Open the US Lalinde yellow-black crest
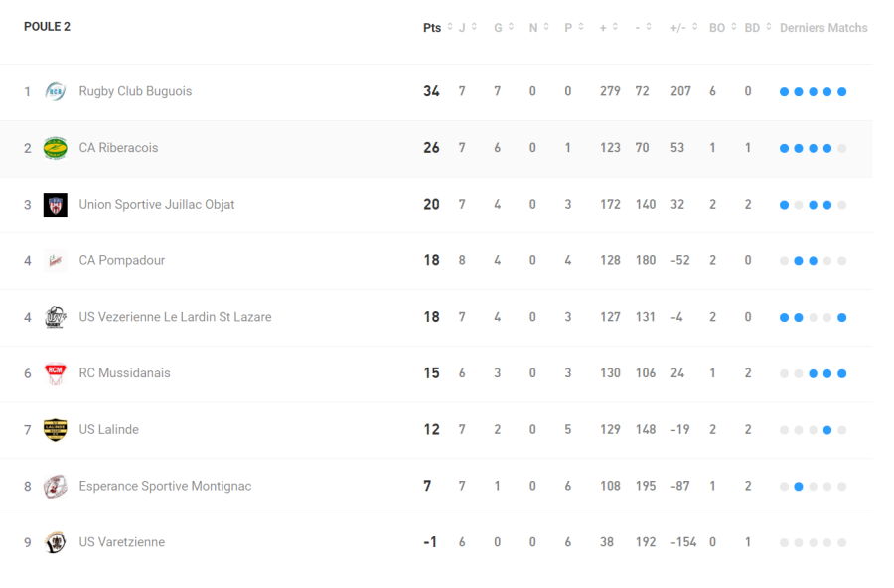894x588 pixels. [x=56, y=430]
